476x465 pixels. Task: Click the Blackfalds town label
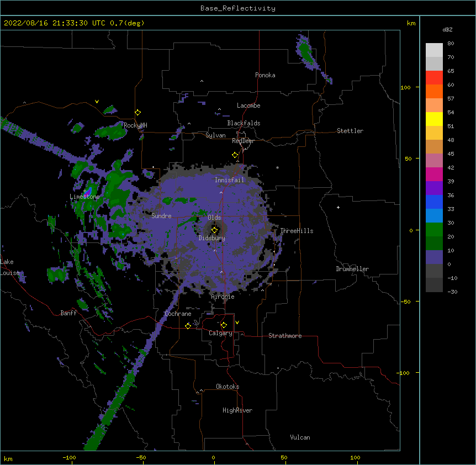244,123
